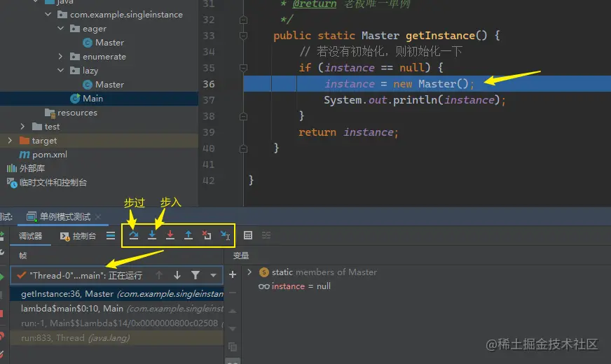611x364 pixels.
Task: Click the red Force Step Into icon
Action: tap(170, 235)
